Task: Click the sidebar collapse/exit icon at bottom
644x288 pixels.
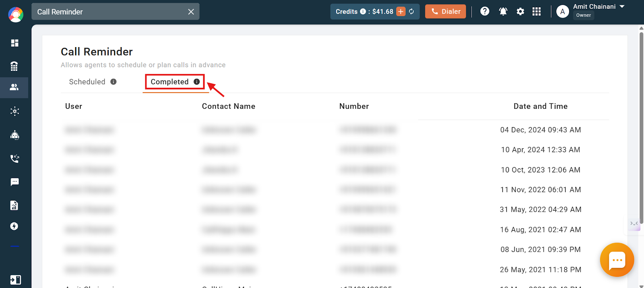Action: click(x=15, y=280)
